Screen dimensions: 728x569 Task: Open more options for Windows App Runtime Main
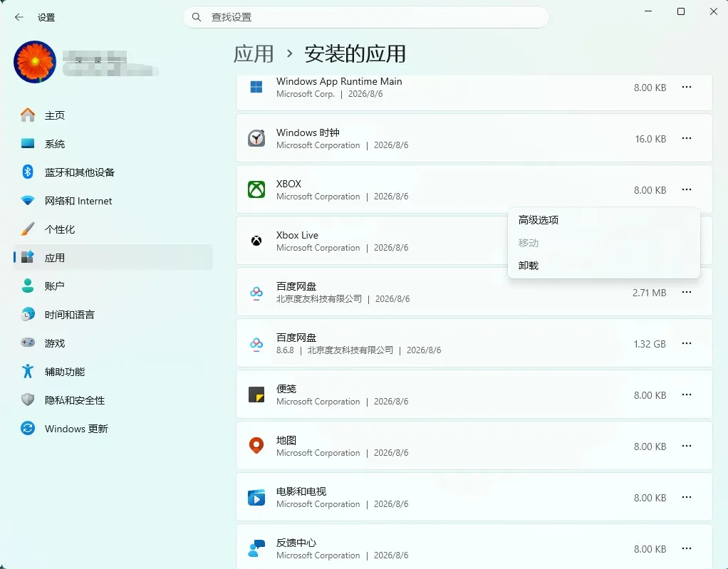coord(687,87)
